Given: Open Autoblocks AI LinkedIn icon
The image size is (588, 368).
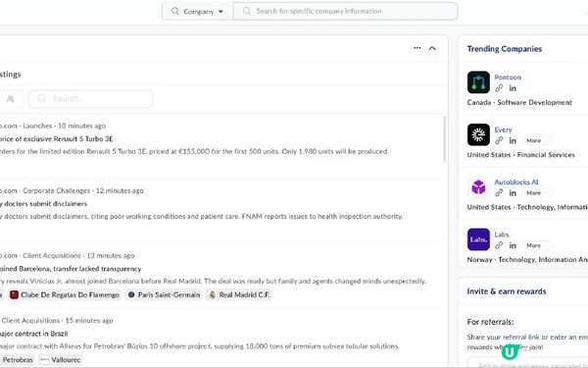Looking at the screenshot, I should tap(513, 193).
